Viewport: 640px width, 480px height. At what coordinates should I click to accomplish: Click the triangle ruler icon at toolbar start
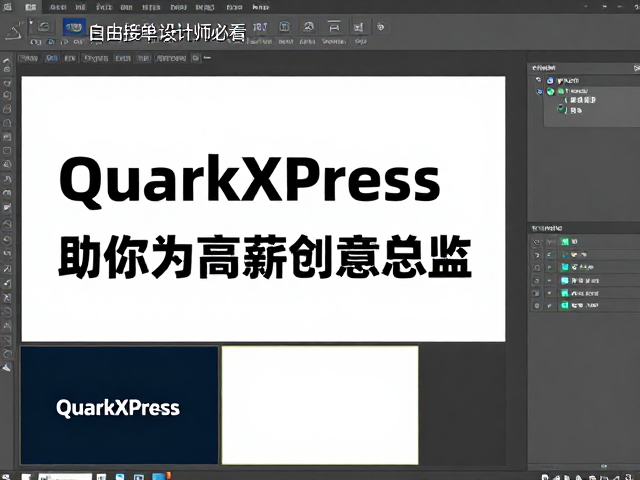pyautogui.click(x=13, y=31)
